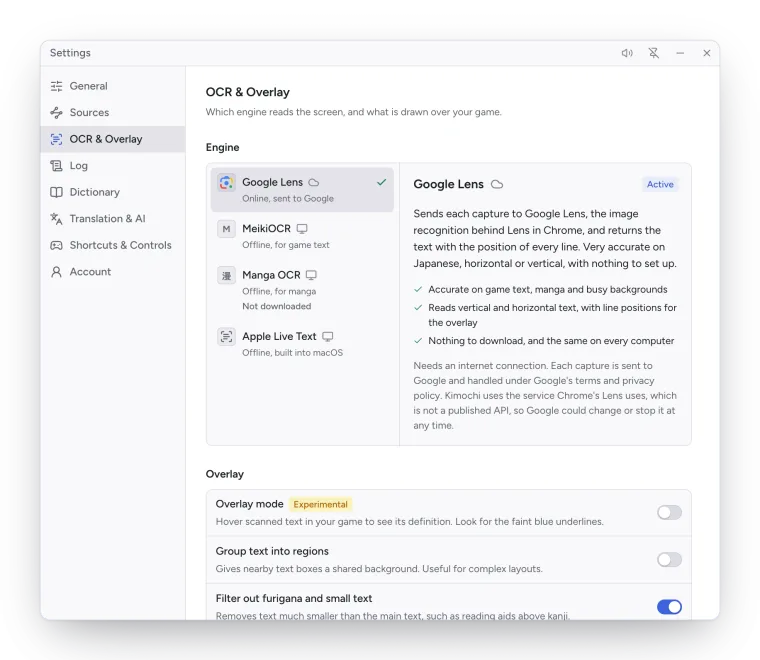Click the 'Nothing to download' bullet
The image size is (760, 660).
click(551, 341)
